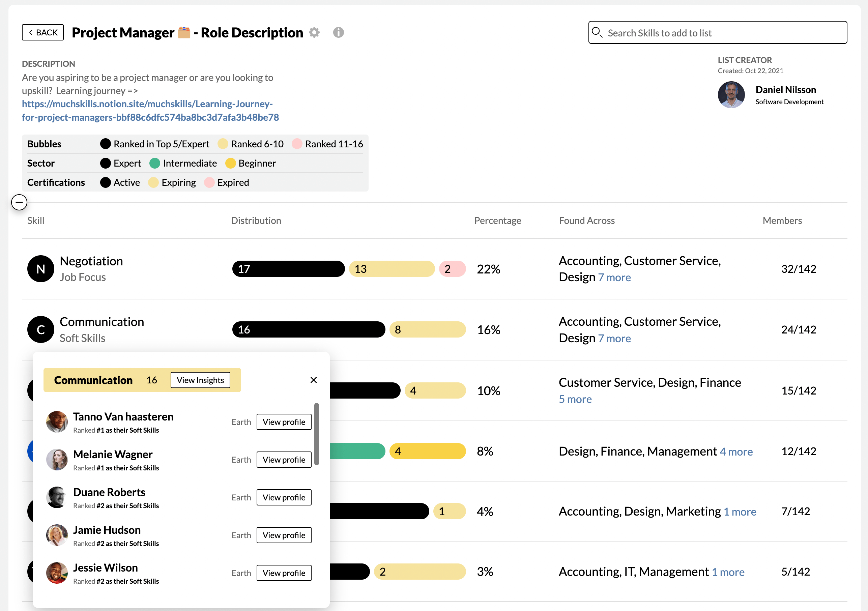868x611 pixels.
Task: Click the BACK button
Action: pos(43,32)
